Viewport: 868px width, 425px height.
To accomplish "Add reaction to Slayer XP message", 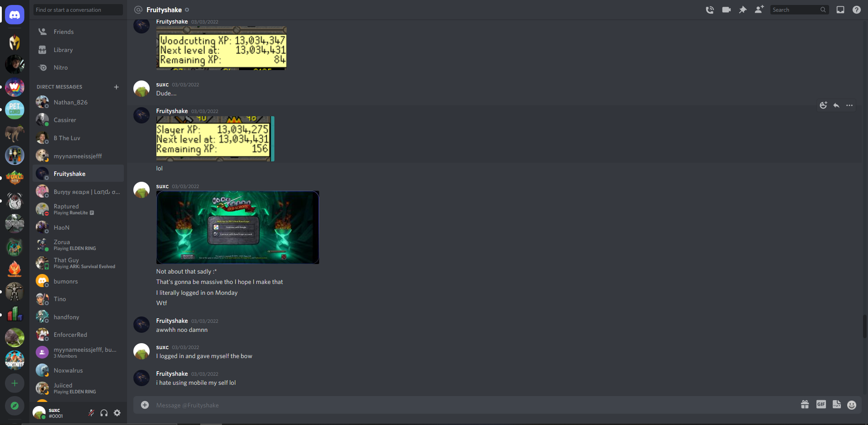I will (823, 105).
